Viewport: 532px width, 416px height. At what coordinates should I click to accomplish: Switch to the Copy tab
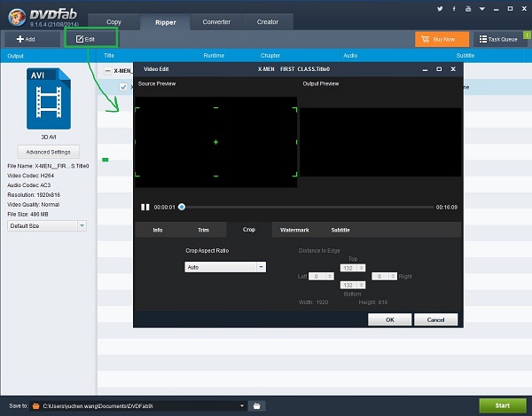tap(113, 22)
